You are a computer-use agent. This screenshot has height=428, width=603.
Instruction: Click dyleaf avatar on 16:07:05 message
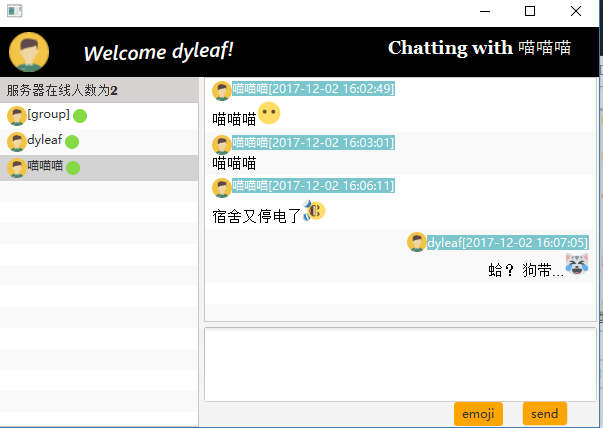417,242
